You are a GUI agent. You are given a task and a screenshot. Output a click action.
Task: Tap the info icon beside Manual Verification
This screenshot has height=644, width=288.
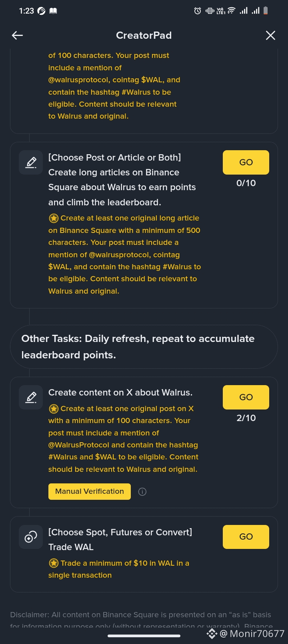tap(142, 492)
